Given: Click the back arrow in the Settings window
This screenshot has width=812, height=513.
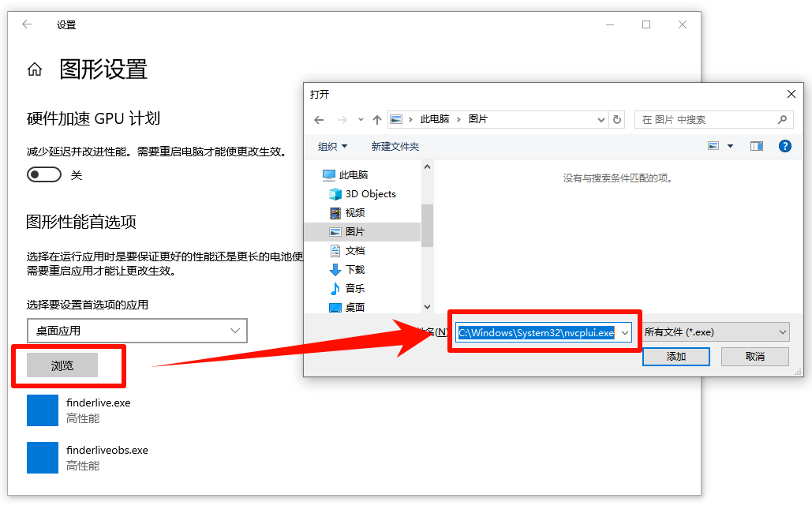Looking at the screenshot, I should (26, 24).
